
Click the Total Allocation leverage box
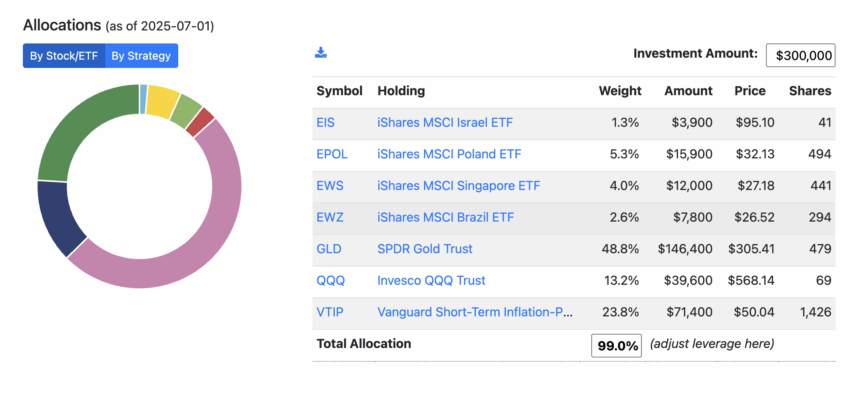pyautogui.click(x=616, y=346)
